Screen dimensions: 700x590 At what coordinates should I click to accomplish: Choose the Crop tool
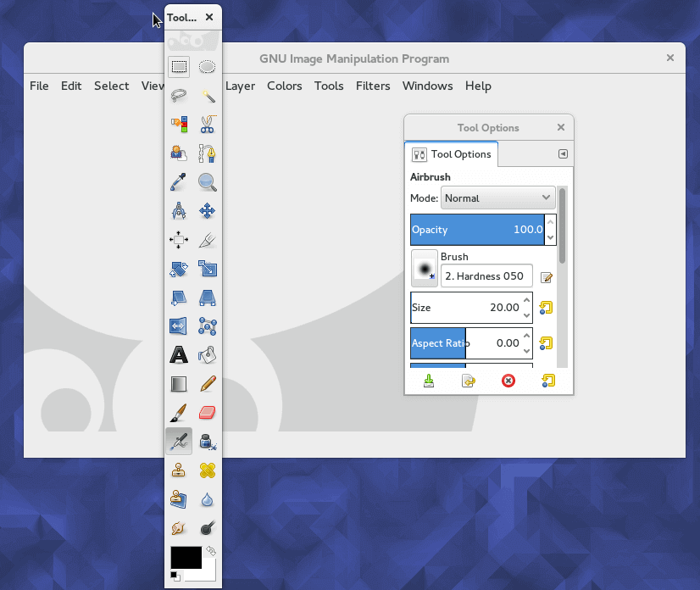click(x=207, y=240)
